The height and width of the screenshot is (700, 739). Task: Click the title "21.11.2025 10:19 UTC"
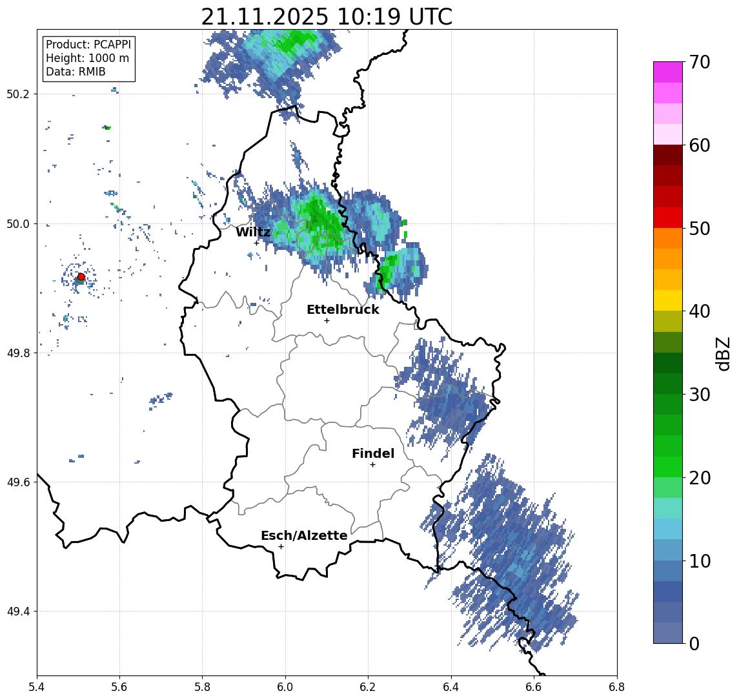(x=327, y=17)
